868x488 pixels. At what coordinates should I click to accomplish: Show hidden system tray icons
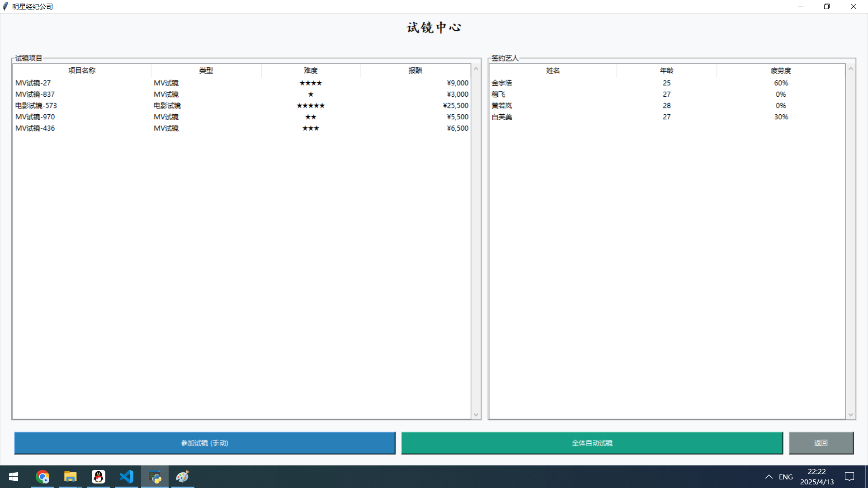[769, 477]
